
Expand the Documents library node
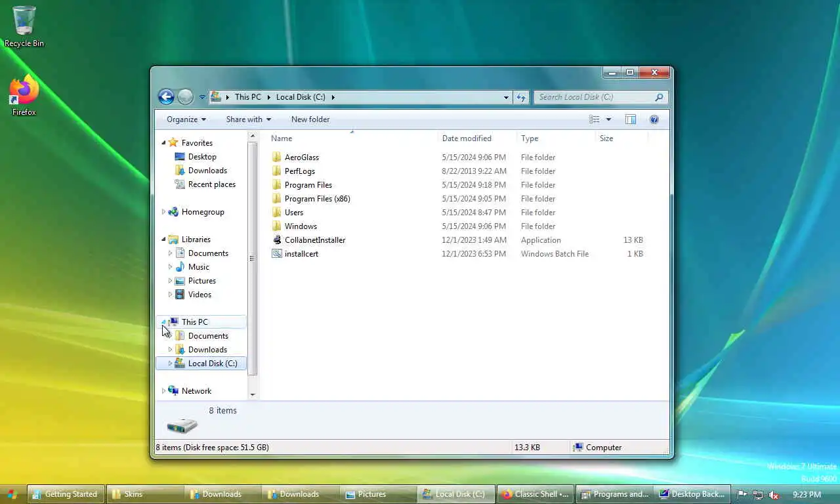(171, 253)
